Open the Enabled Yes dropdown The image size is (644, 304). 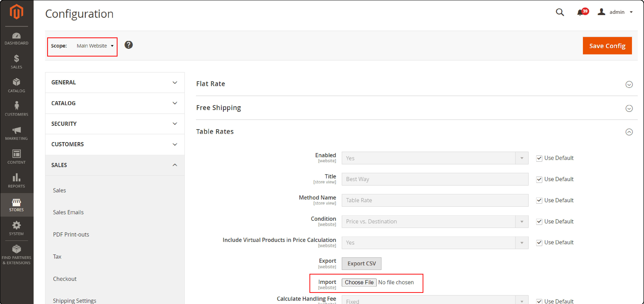click(x=435, y=158)
